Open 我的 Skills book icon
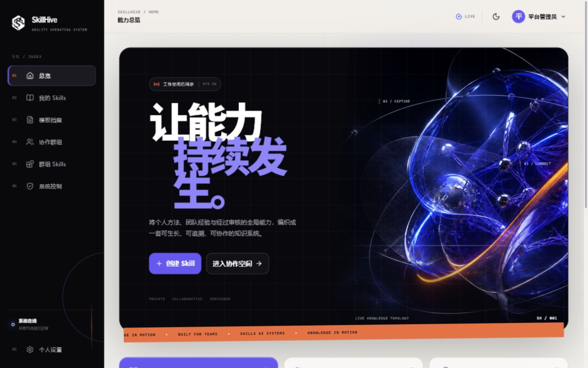The width and height of the screenshot is (588, 368). [x=30, y=98]
